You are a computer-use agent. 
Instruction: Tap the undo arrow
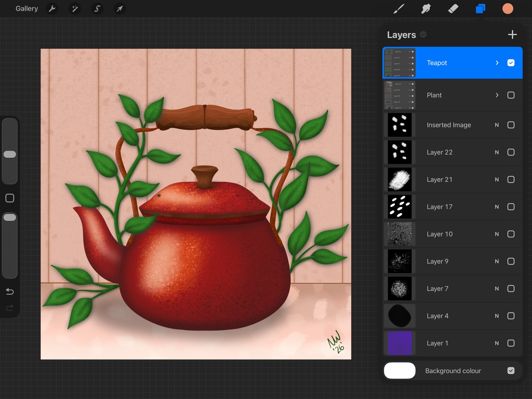[x=10, y=292]
